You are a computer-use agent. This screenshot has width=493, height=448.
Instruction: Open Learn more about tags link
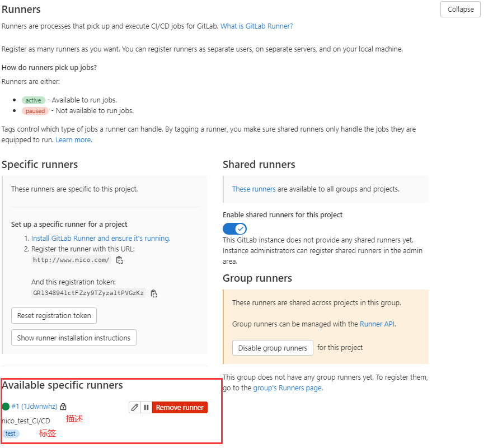[74, 139]
